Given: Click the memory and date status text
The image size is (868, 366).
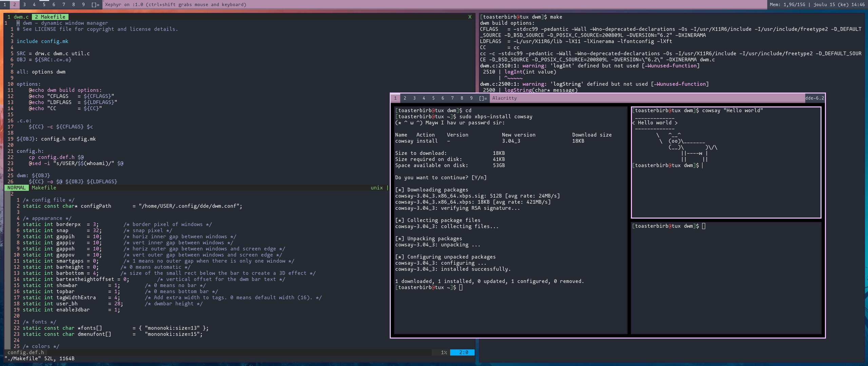Looking at the screenshot, I should [x=817, y=4].
